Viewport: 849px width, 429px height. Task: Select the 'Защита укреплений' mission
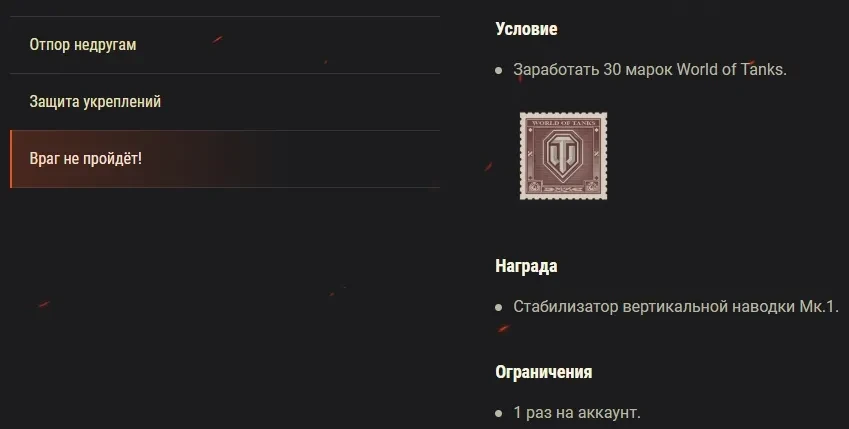(x=225, y=102)
